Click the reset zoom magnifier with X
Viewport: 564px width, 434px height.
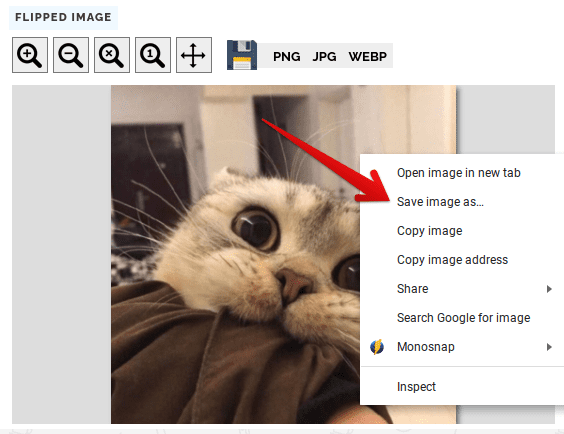click(112, 55)
